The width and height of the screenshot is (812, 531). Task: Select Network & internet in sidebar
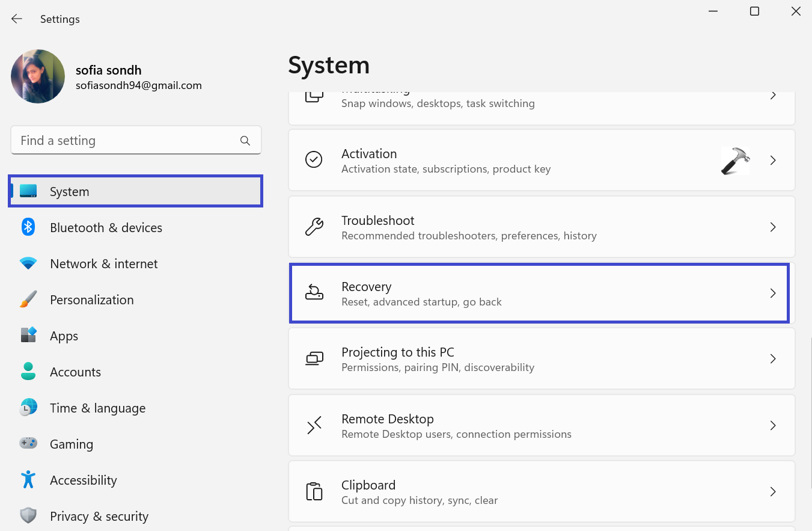136,263
